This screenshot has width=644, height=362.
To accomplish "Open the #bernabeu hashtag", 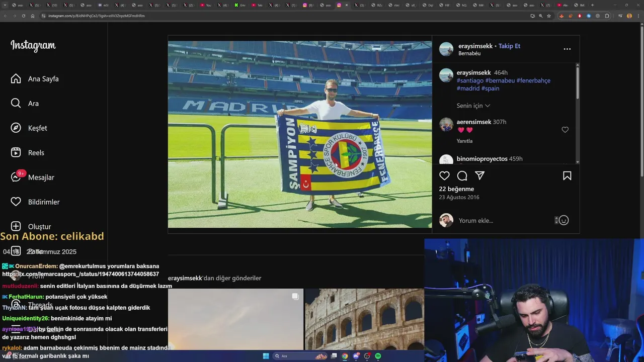I will point(500,80).
